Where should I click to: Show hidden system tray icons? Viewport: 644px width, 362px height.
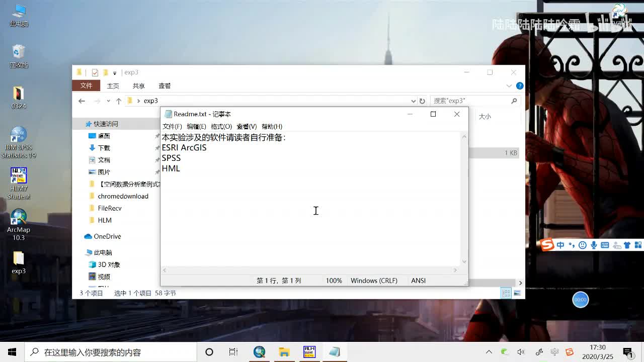489,352
